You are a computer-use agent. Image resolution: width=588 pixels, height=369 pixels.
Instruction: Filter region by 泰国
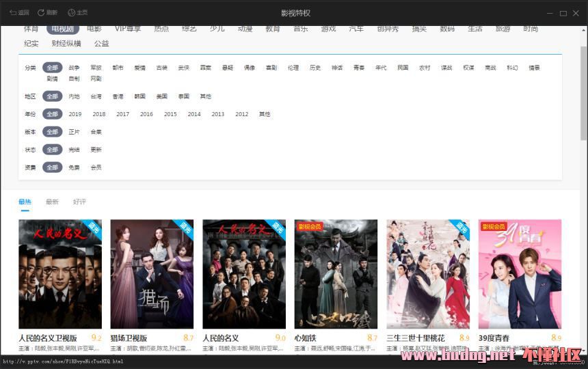pyautogui.click(x=184, y=96)
